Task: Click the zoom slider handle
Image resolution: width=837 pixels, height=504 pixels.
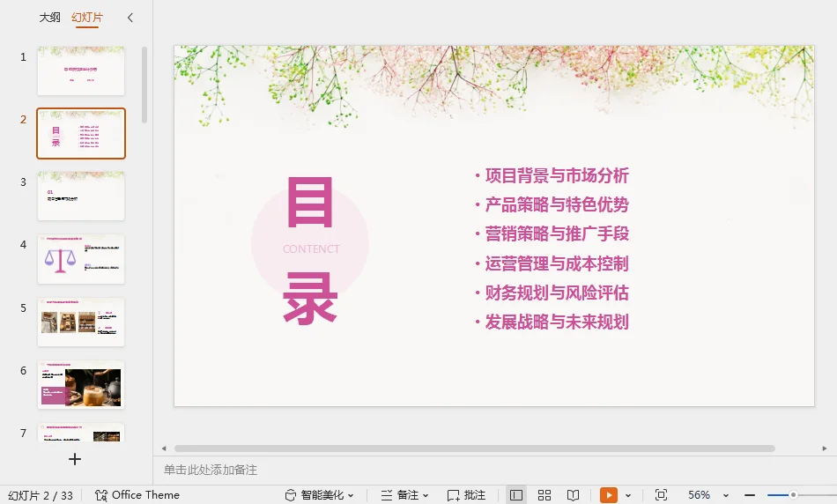Action: point(793,495)
